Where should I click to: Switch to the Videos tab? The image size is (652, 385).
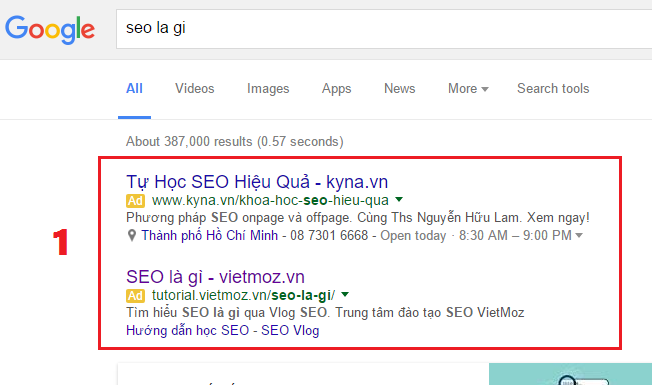pos(195,89)
